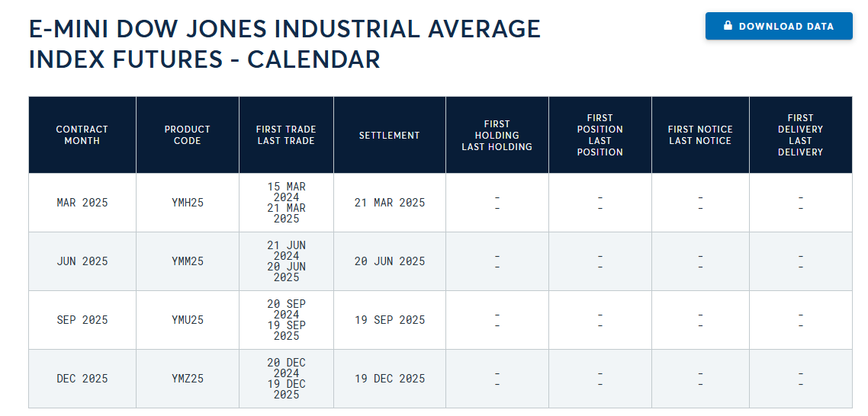This screenshot has width=868, height=416.
Task: Select the Product Code column header
Action: [188, 135]
